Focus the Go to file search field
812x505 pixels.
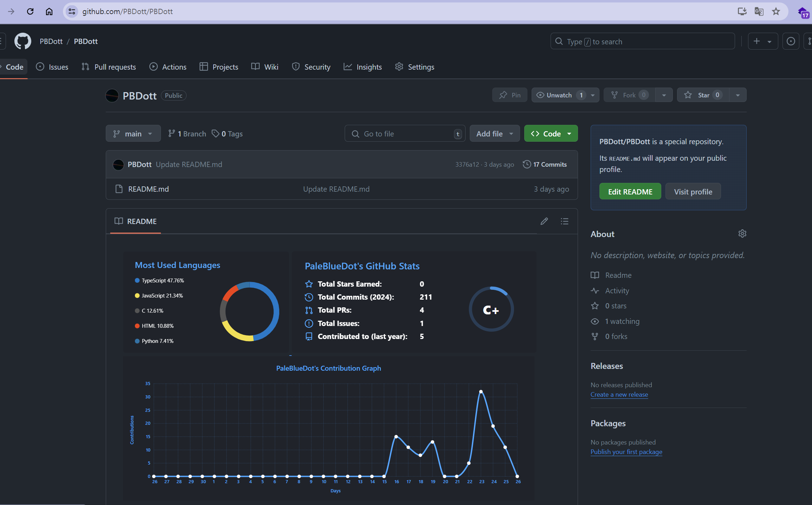coord(404,134)
